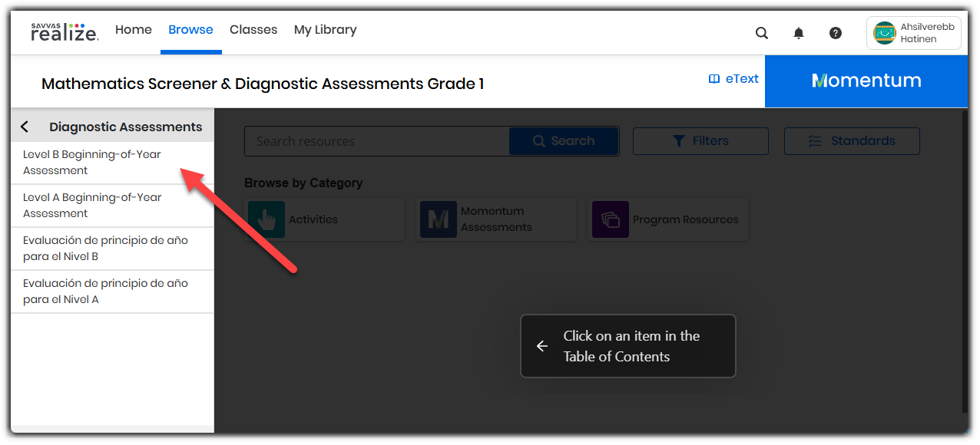Go to My Library

tap(325, 29)
